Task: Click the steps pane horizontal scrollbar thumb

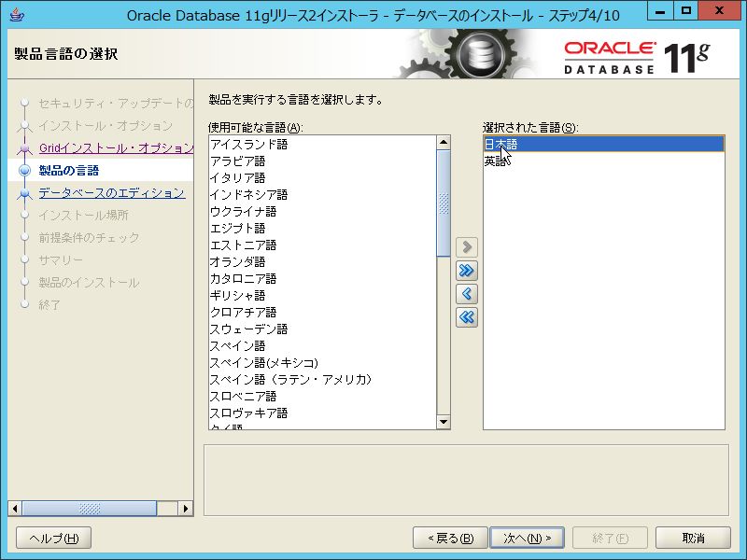Action: [x=89, y=508]
